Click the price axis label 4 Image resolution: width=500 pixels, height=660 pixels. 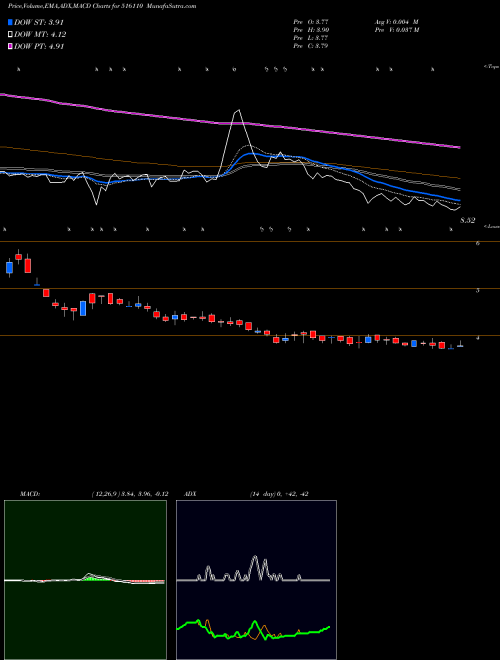click(478, 338)
